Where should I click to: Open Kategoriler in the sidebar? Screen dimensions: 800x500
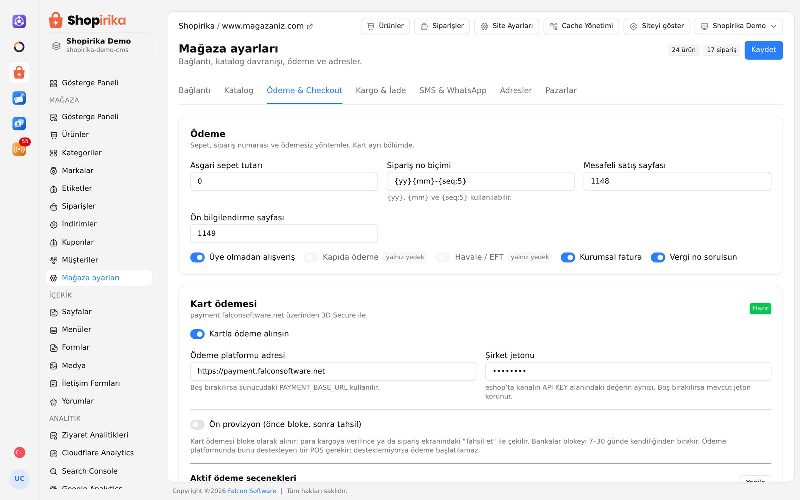tap(99, 153)
